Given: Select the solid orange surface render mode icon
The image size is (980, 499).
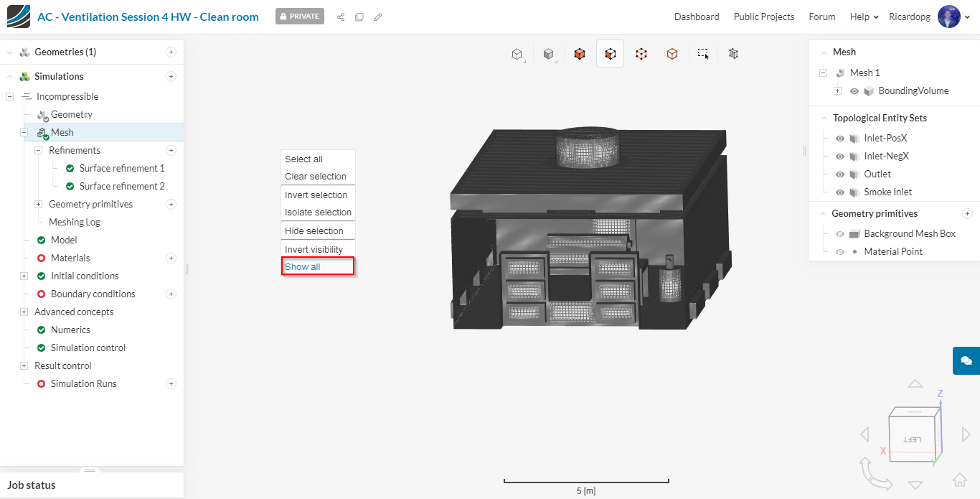Looking at the screenshot, I should coord(580,54).
